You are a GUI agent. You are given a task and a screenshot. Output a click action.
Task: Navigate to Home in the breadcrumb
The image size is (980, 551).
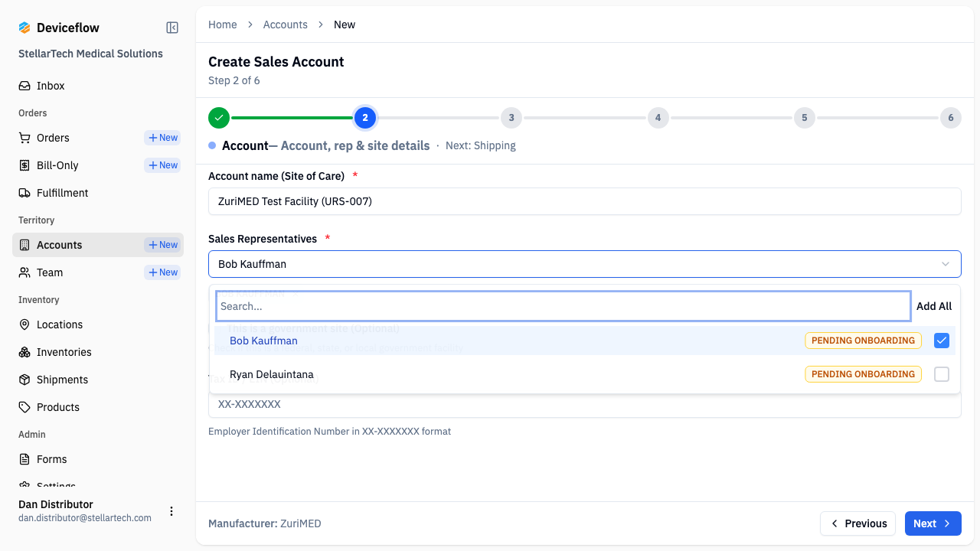point(222,24)
